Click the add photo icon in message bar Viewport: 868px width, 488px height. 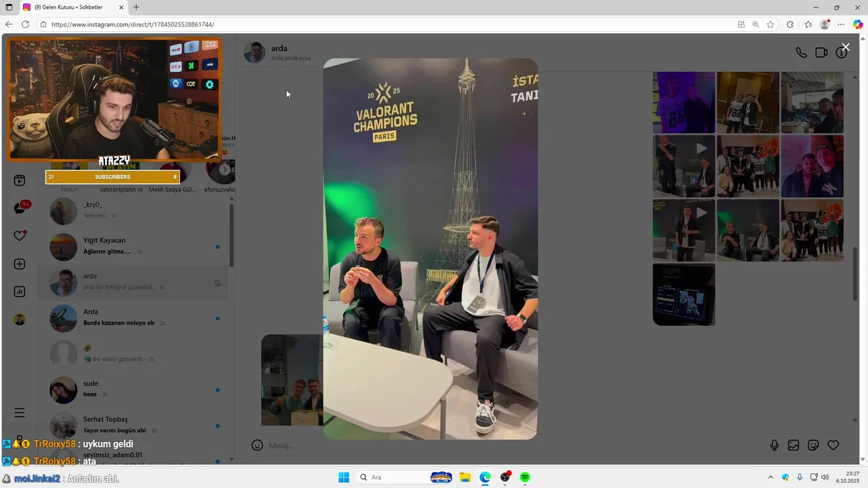793,445
